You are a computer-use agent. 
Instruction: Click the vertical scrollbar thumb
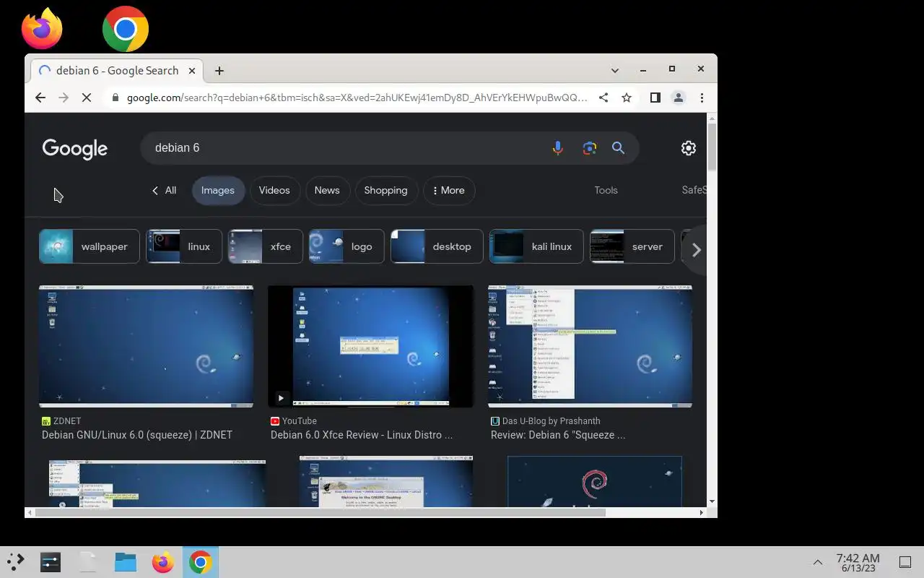point(712,147)
